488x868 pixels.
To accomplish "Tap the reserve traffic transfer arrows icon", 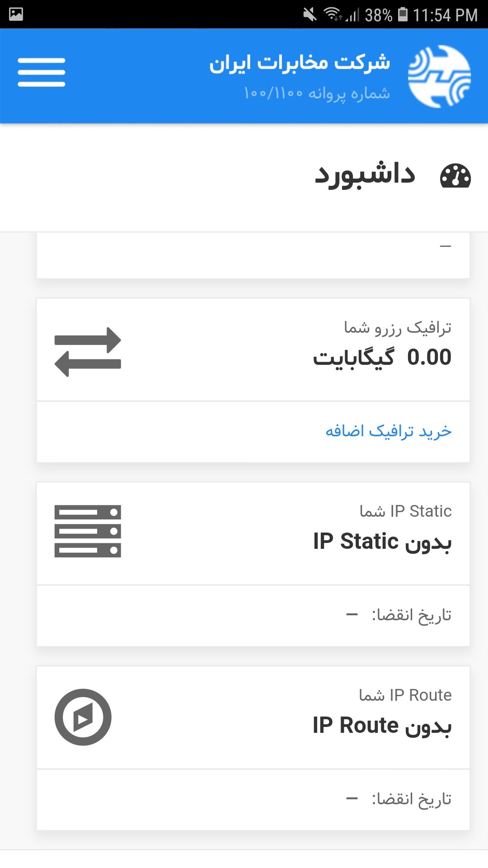I will coord(88,352).
